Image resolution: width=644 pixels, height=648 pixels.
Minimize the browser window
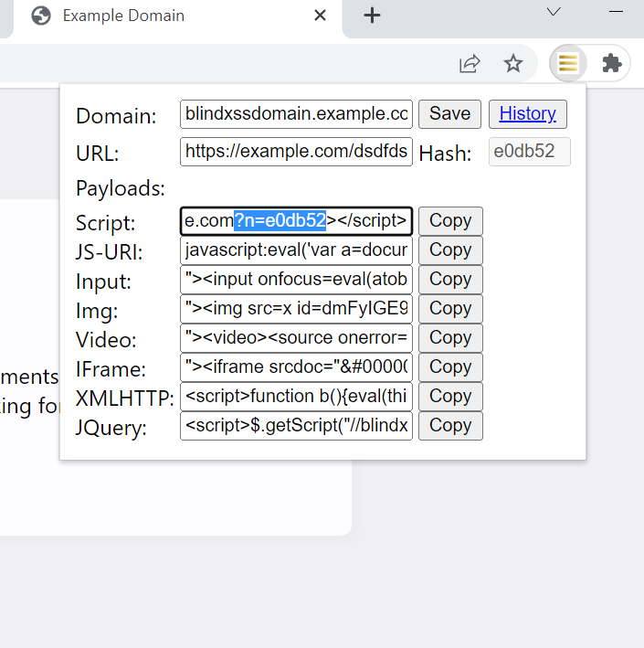click(616, 12)
